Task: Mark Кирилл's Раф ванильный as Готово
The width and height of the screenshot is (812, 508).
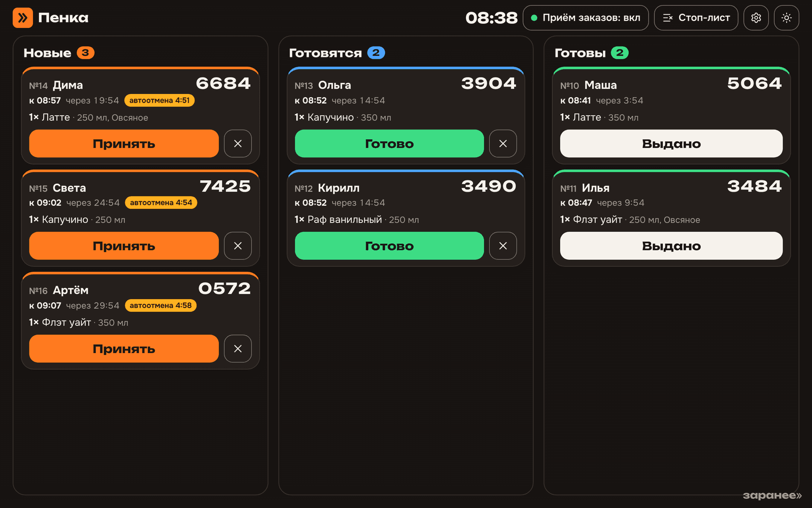Action: [389, 246]
